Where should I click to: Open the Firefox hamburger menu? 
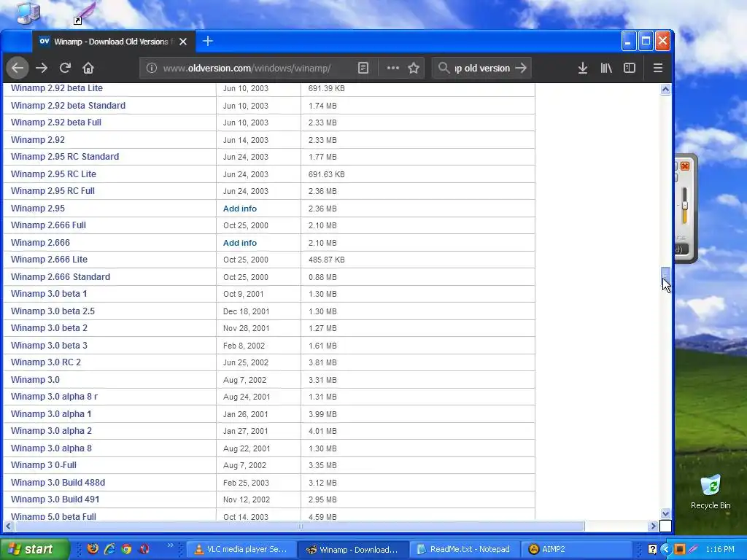(x=658, y=68)
